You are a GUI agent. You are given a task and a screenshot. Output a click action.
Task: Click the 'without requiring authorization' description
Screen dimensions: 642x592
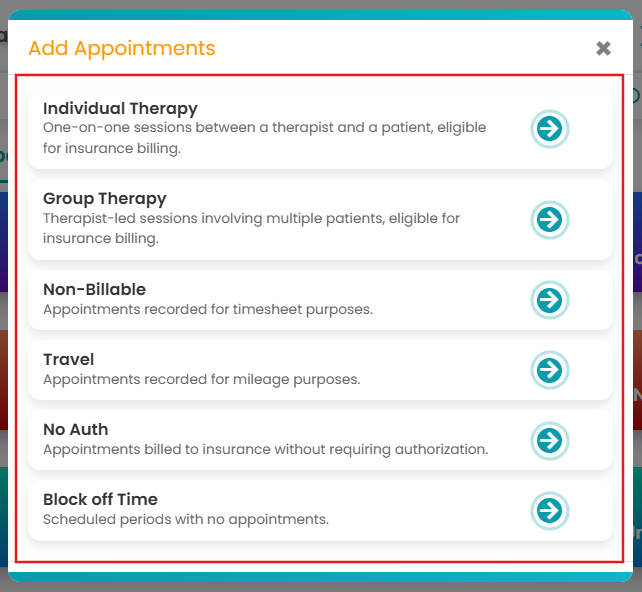tap(265, 449)
